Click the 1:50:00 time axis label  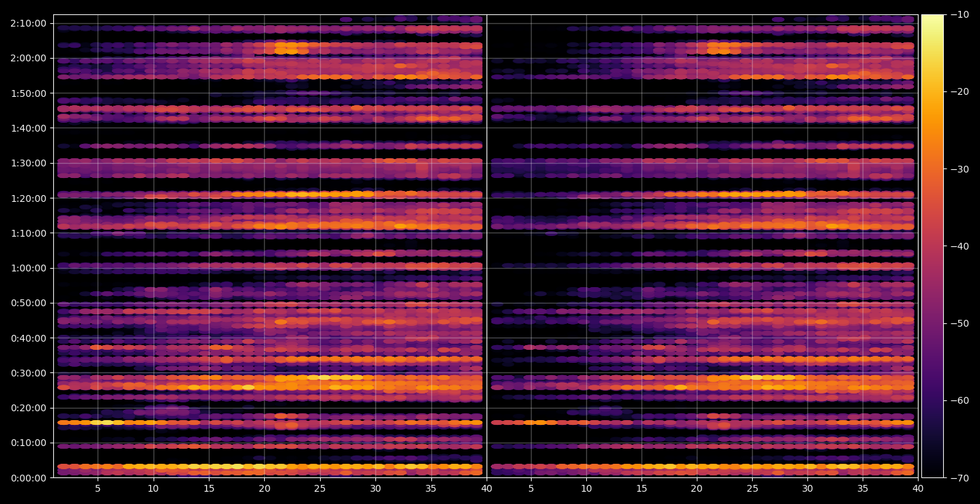[28, 93]
